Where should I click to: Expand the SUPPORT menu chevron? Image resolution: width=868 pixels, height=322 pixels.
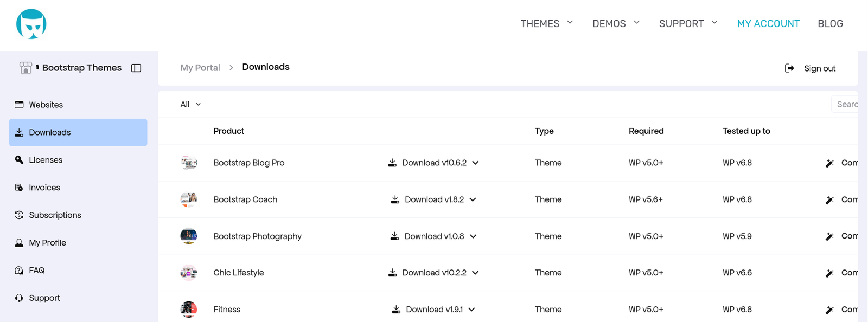[x=714, y=22]
